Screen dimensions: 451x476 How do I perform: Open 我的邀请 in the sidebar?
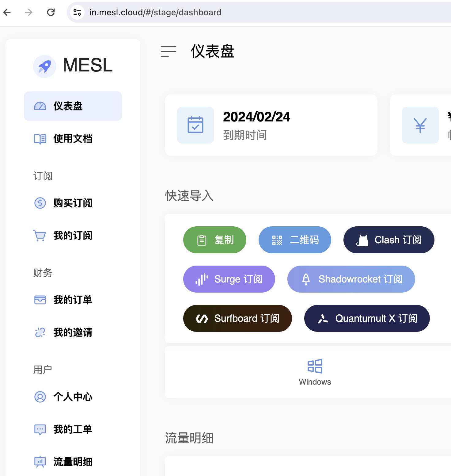73,332
